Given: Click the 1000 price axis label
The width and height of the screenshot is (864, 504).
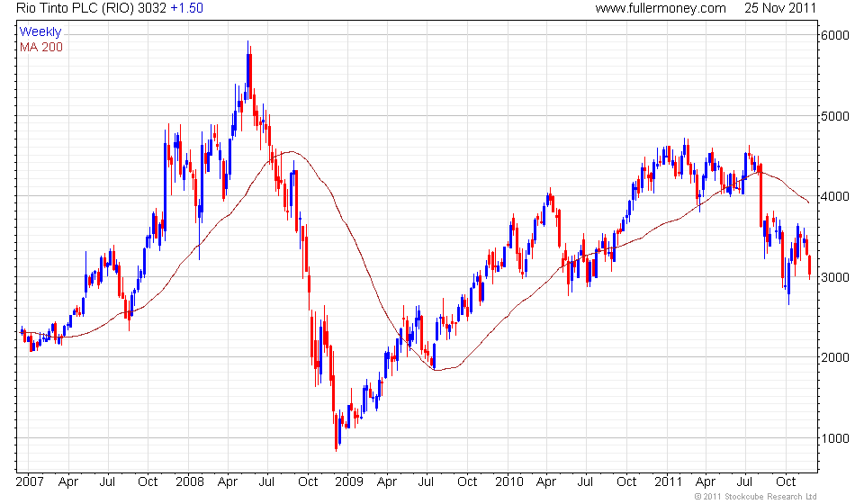Looking at the screenshot, I should tap(835, 438).
